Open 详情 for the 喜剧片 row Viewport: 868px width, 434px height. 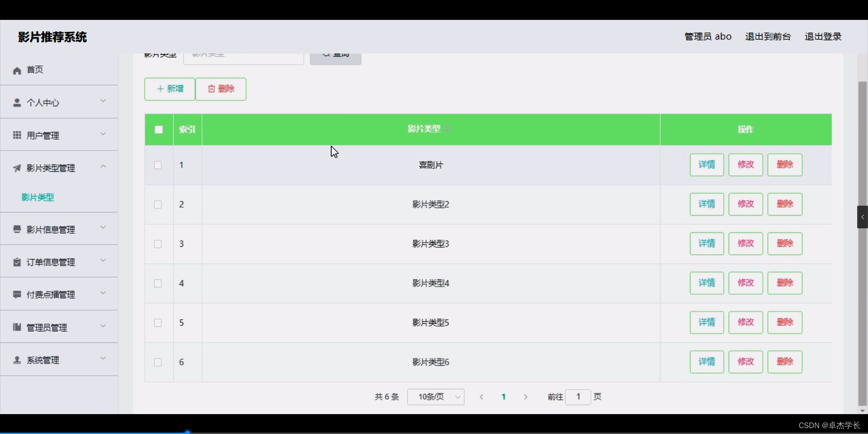click(706, 165)
